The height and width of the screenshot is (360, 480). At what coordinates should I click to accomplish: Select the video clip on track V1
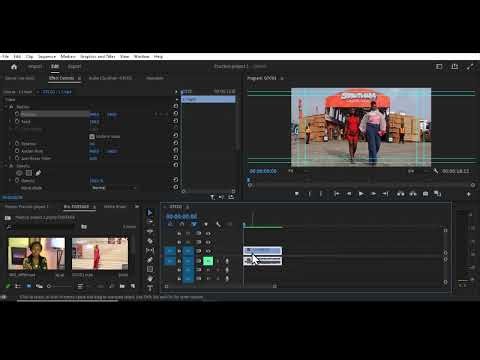263,250
